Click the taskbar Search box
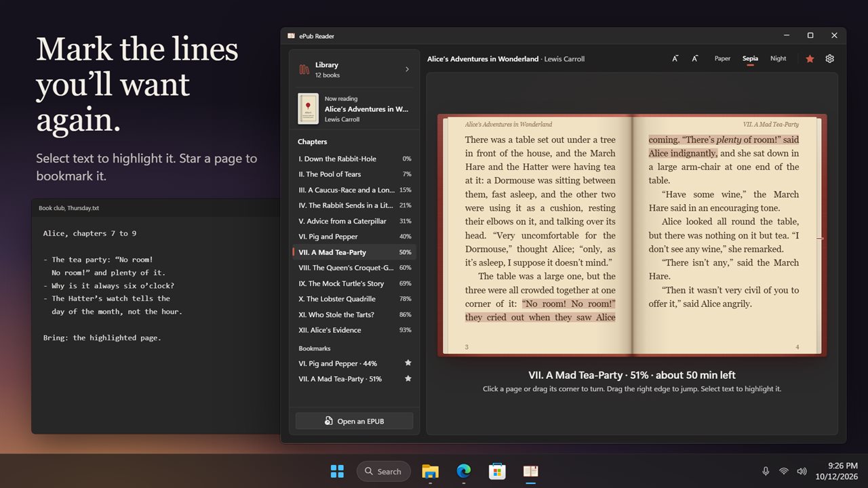868x488 pixels. (384, 471)
